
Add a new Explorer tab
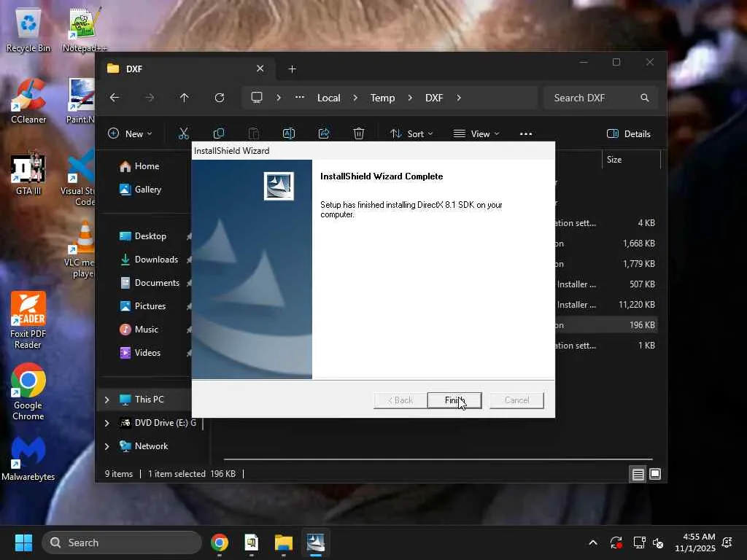[292, 69]
